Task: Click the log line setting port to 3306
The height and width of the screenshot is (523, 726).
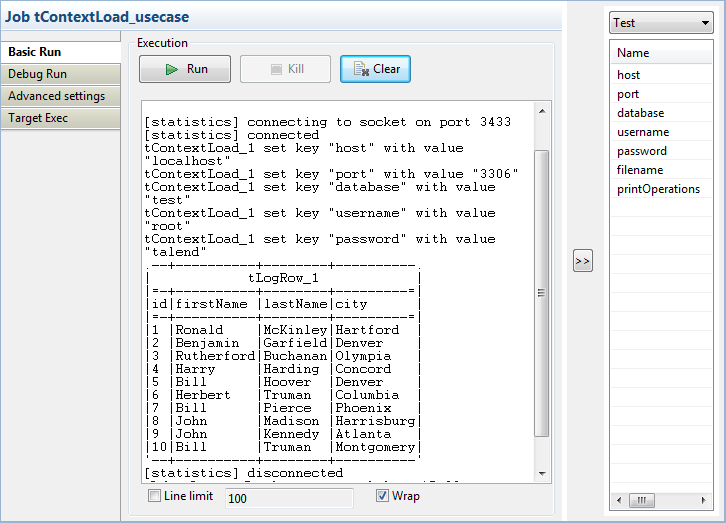Action: tap(332, 174)
